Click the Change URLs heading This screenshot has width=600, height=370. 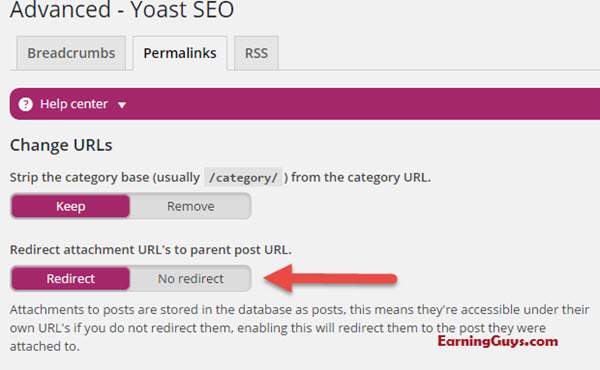[61, 145]
